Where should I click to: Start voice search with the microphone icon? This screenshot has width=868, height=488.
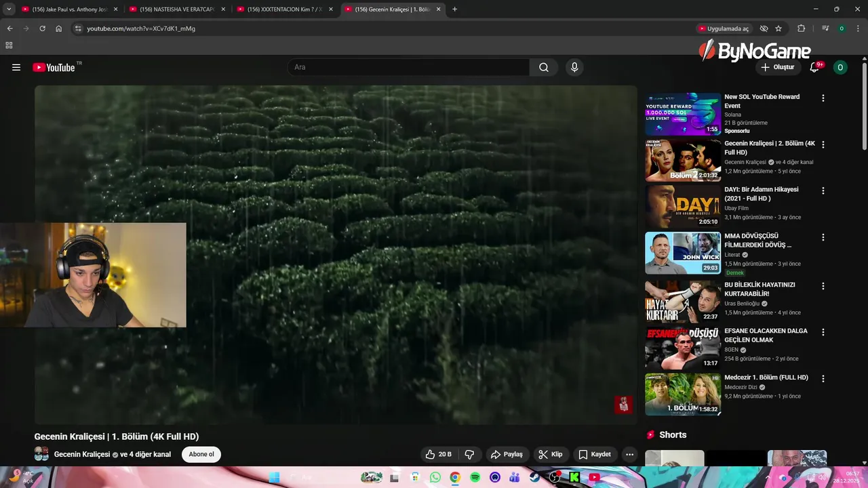(574, 67)
